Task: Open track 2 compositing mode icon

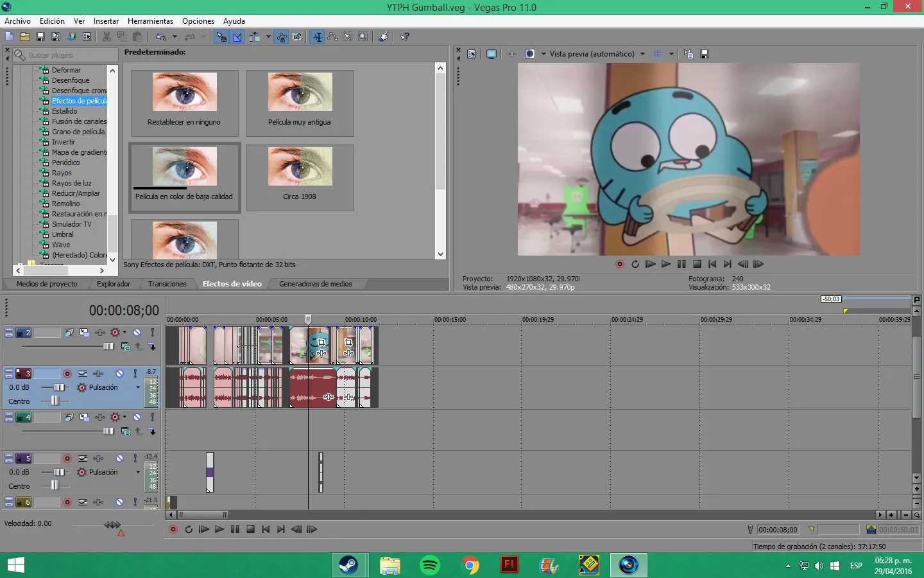Action: [x=126, y=346]
